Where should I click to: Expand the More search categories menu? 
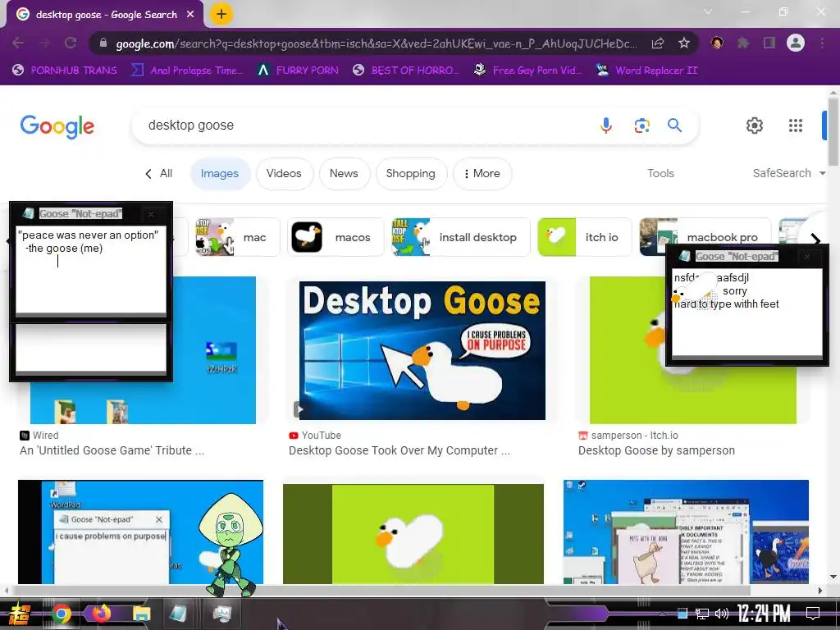(x=482, y=174)
